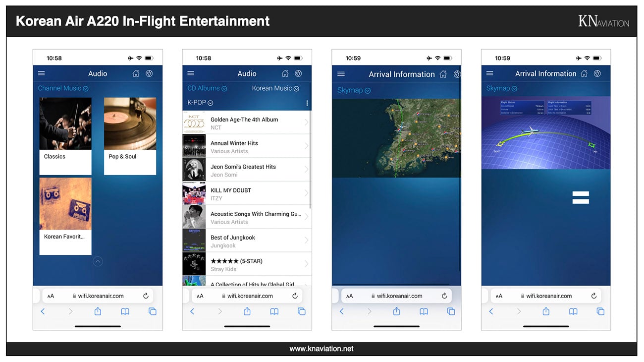Open Golden Age-The 4th Album by NCT
644x362 pixels.
coord(247,122)
